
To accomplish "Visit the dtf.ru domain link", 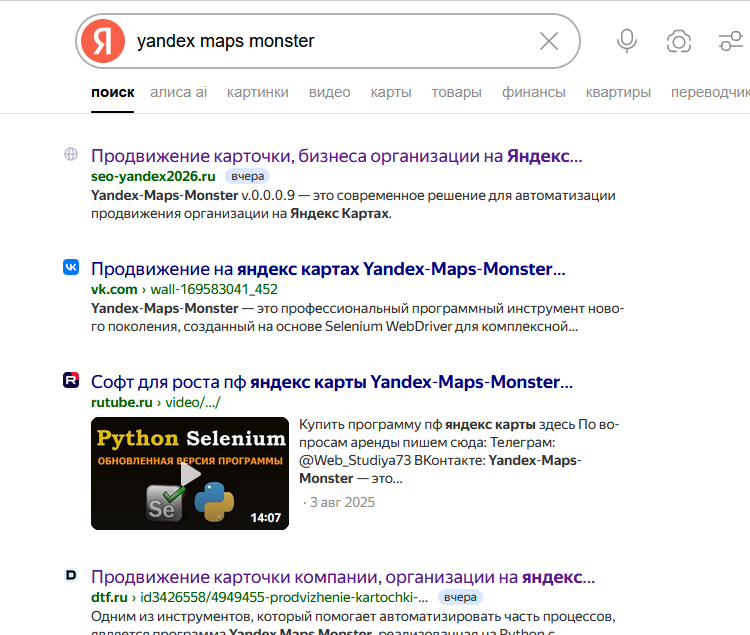I will (x=109, y=597).
